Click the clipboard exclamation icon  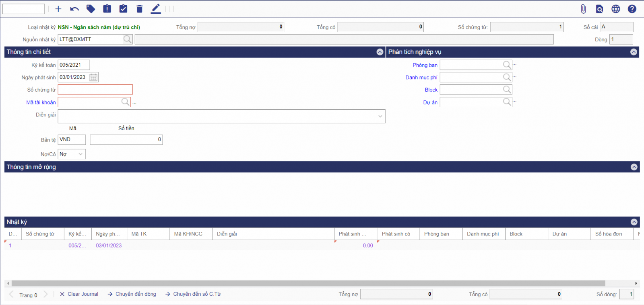[x=107, y=9]
